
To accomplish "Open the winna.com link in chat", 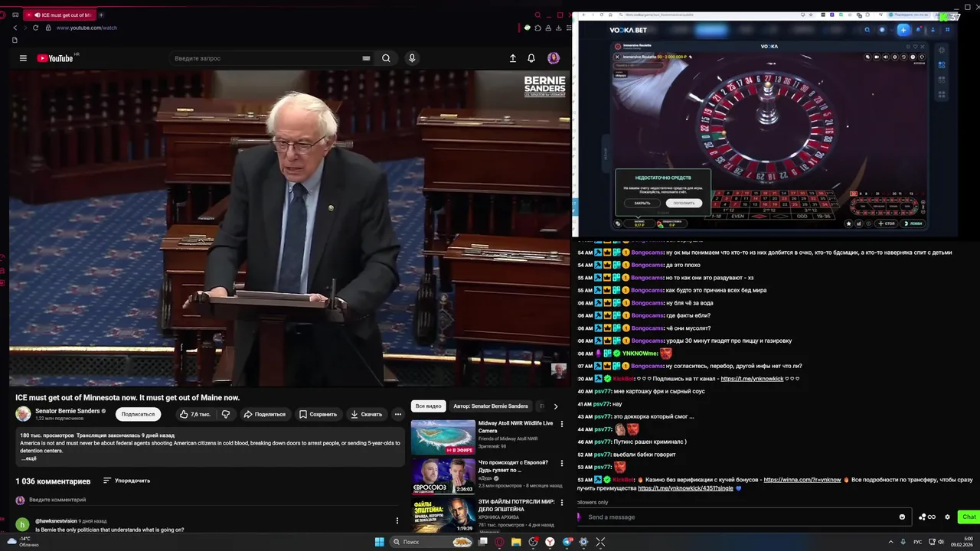I will [x=802, y=480].
